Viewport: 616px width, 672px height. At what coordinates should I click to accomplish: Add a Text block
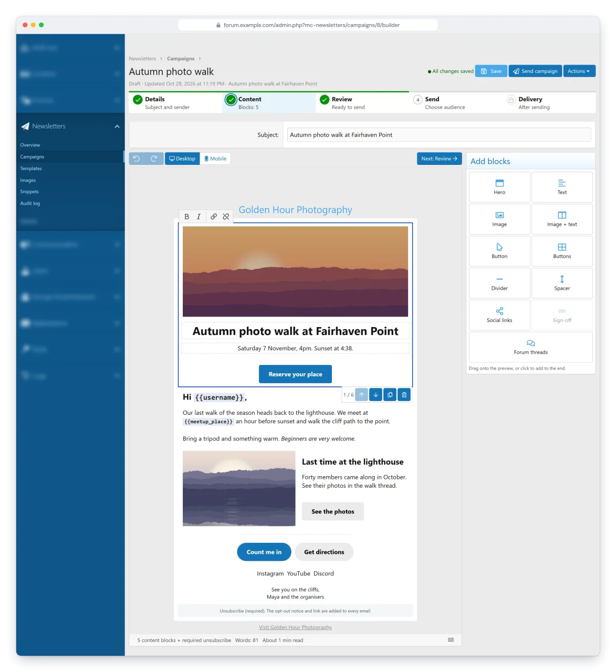click(562, 187)
